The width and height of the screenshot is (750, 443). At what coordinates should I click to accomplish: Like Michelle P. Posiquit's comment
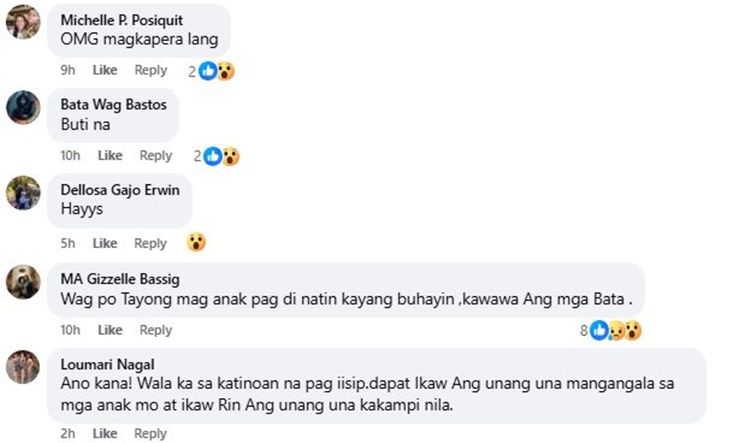click(x=105, y=70)
